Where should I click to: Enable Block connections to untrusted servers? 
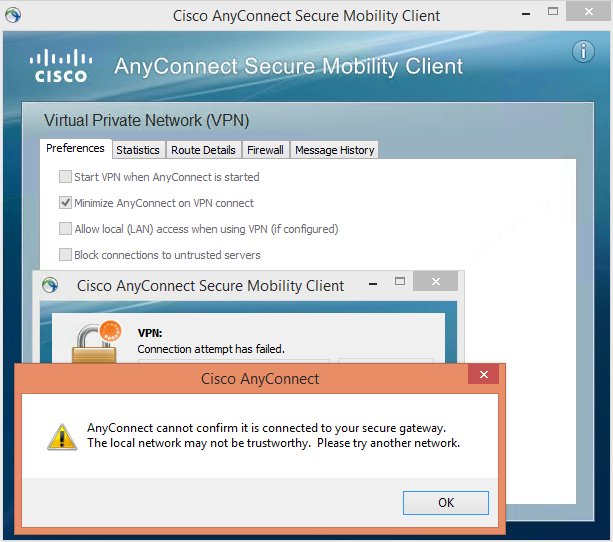[65, 255]
